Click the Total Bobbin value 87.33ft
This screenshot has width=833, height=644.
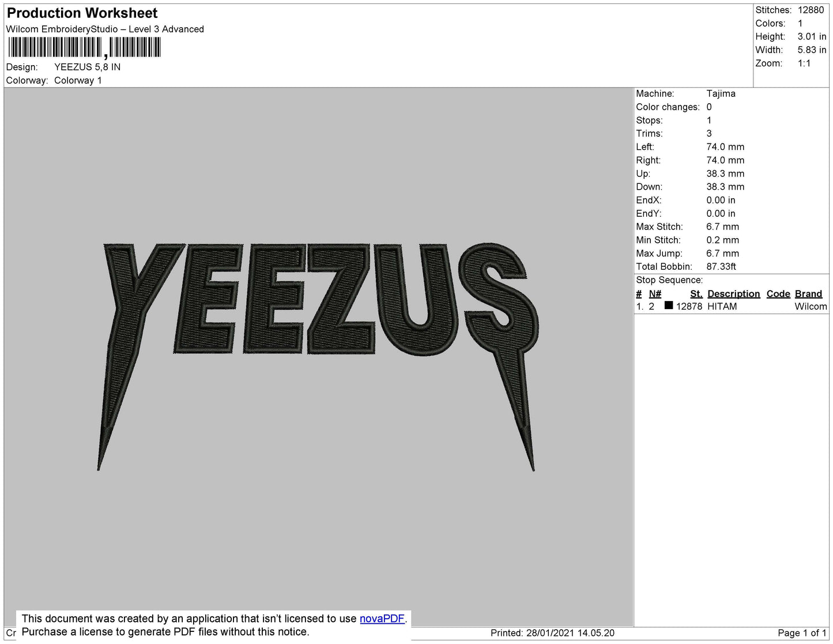click(721, 266)
